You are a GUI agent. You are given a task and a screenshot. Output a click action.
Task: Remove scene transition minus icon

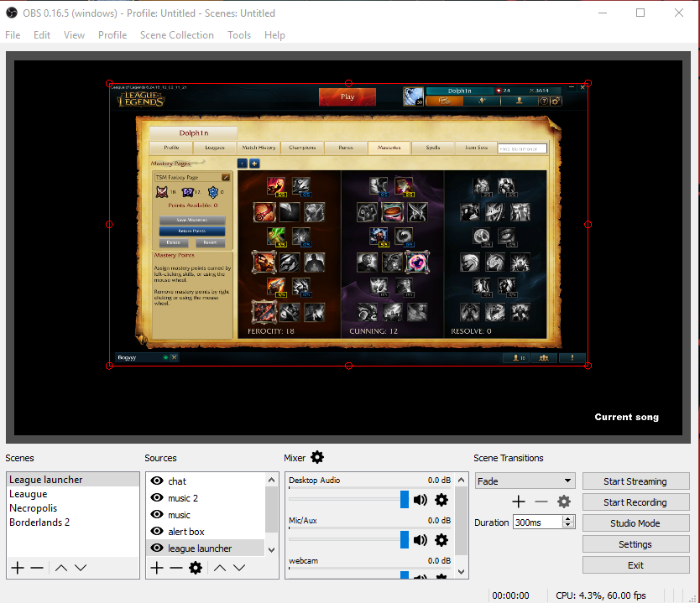click(541, 502)
